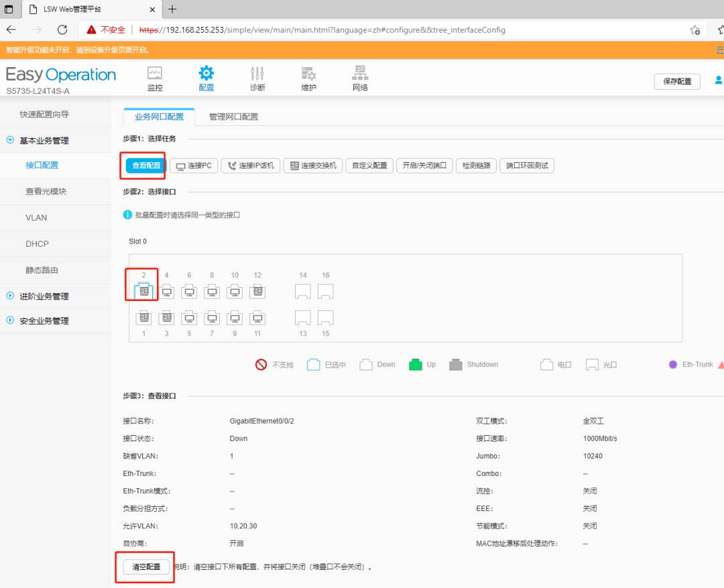Screen dimensions: 724x588
Task: Select port 8 in Slot 0
Action: [212, 292]
